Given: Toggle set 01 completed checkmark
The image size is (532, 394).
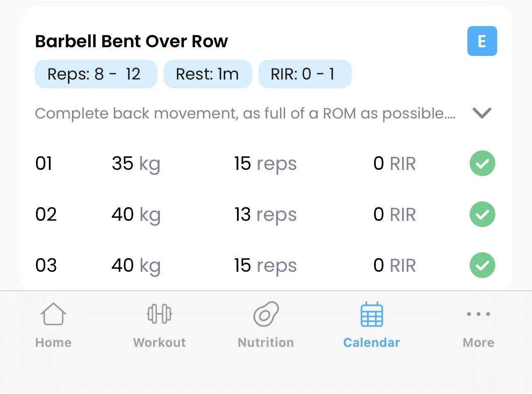Looking at the screenshot, I should point(482,164).
